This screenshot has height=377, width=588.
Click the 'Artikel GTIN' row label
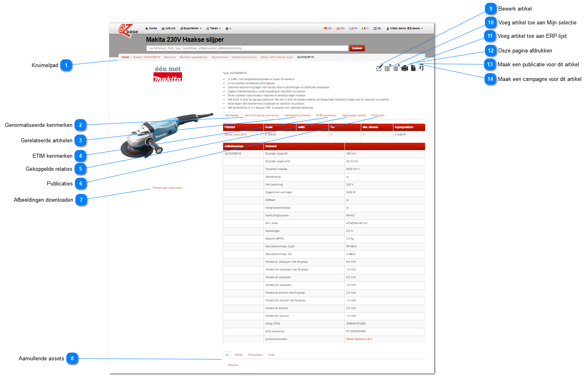point(272,324)
